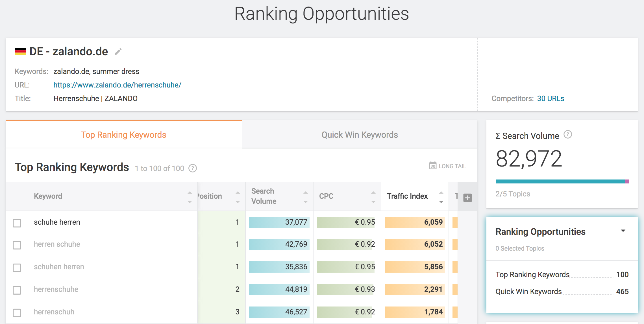
Task: Click the 35,836 search volume cell
Action: (x=279, y=267)
